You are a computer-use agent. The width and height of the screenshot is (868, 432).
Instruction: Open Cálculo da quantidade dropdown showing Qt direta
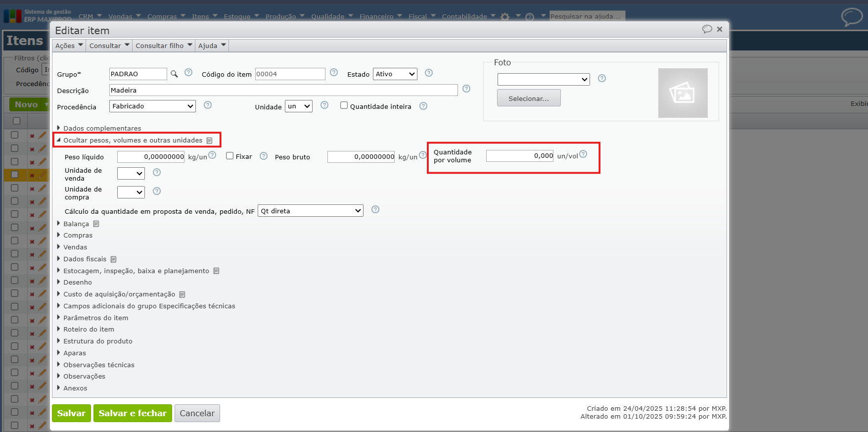pos(311,211)
